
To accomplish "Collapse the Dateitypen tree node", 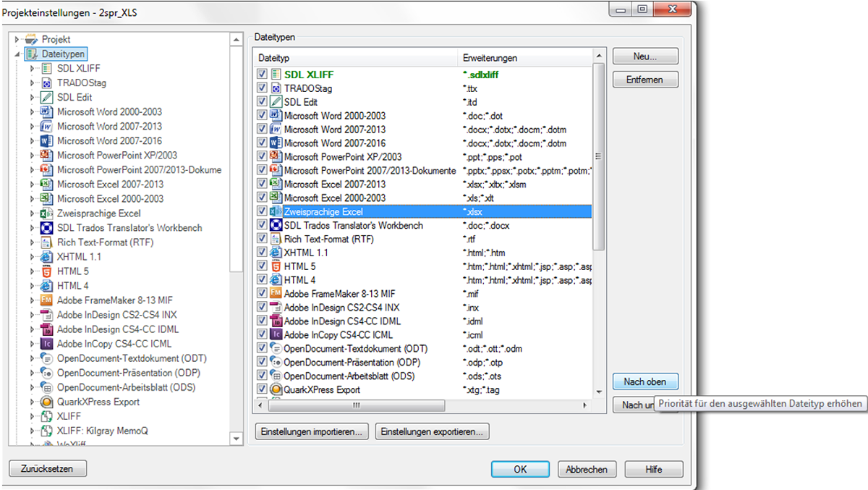I will pyautogui.click(x=17, y=54).
